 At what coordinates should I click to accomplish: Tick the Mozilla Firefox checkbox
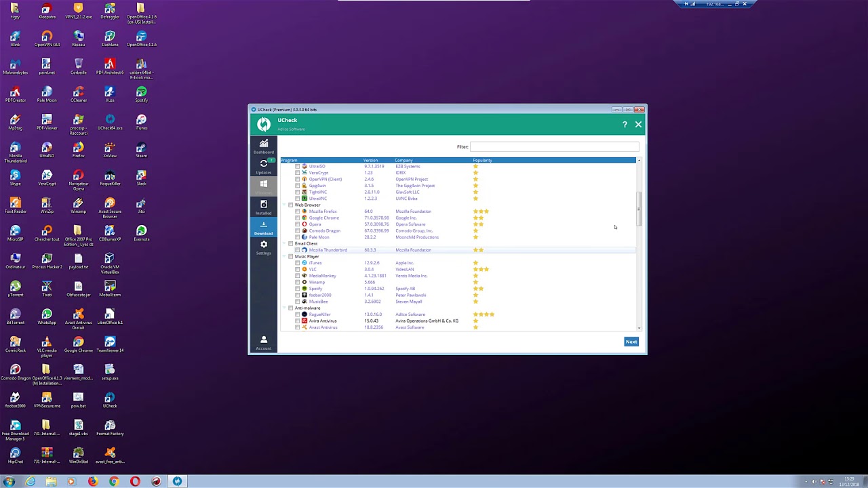tap(297, 211)
